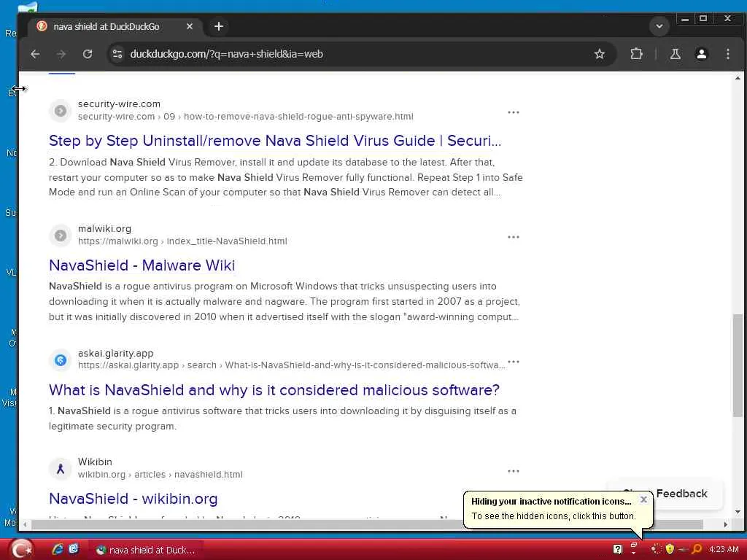Click the malwiki.org breadcrumb URL
747x560 pixels.
coord(182,241)
